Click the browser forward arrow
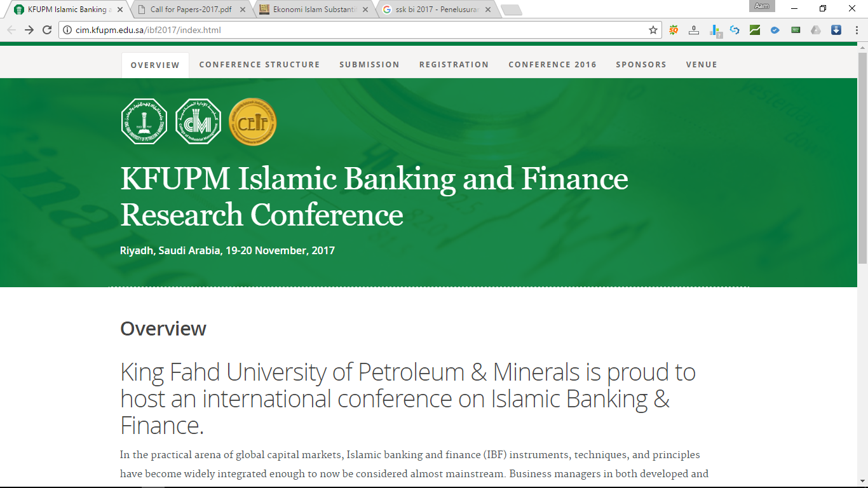This screenshot has width=868, height=488. (29, 30)
